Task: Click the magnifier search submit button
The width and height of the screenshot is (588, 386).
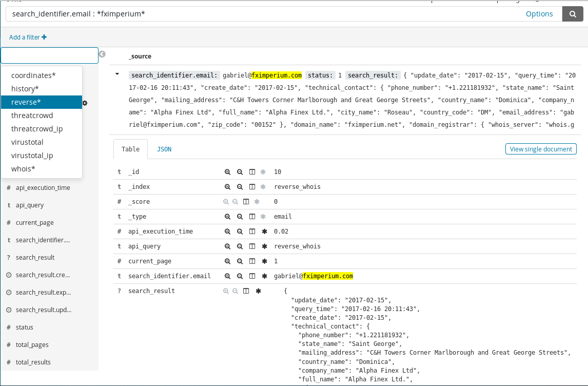Action: tap(572, 14)
